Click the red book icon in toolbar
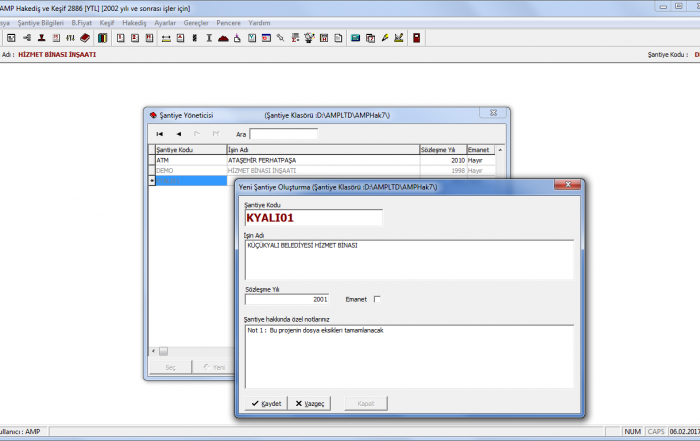This screenshot has height=441, width=700. coord(85,38)
